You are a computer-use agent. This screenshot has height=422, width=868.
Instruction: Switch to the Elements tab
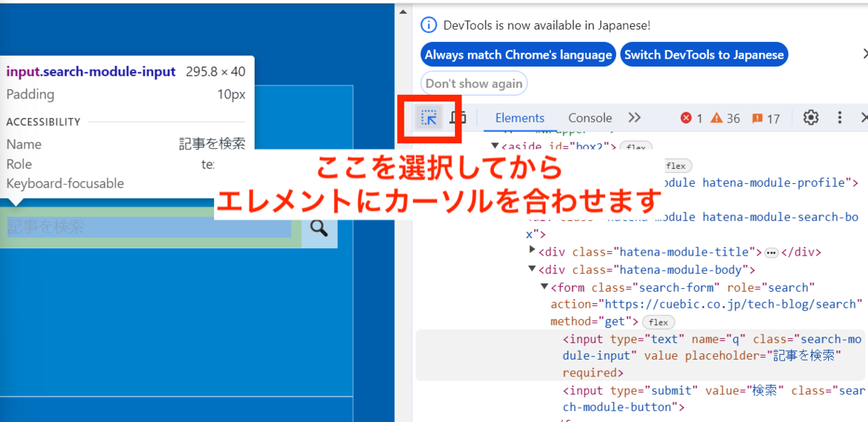[x=519, y=118]
